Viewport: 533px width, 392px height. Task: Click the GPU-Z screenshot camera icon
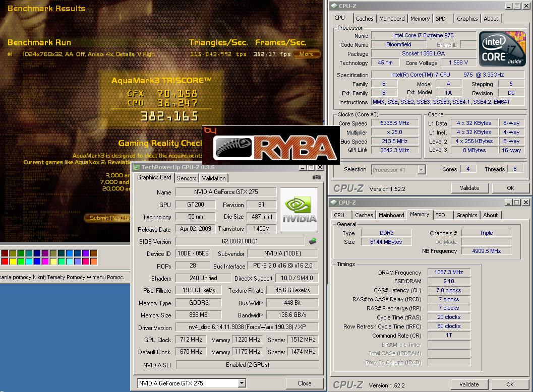click(x=317, y=177)
